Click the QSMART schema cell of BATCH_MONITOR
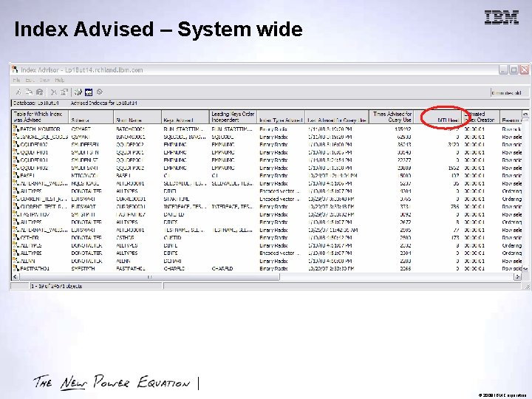532x399 pixels. pos(81,129)
